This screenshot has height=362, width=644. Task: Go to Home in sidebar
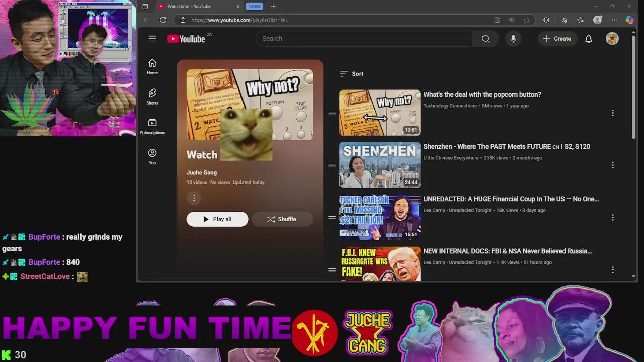pos(152,66)
